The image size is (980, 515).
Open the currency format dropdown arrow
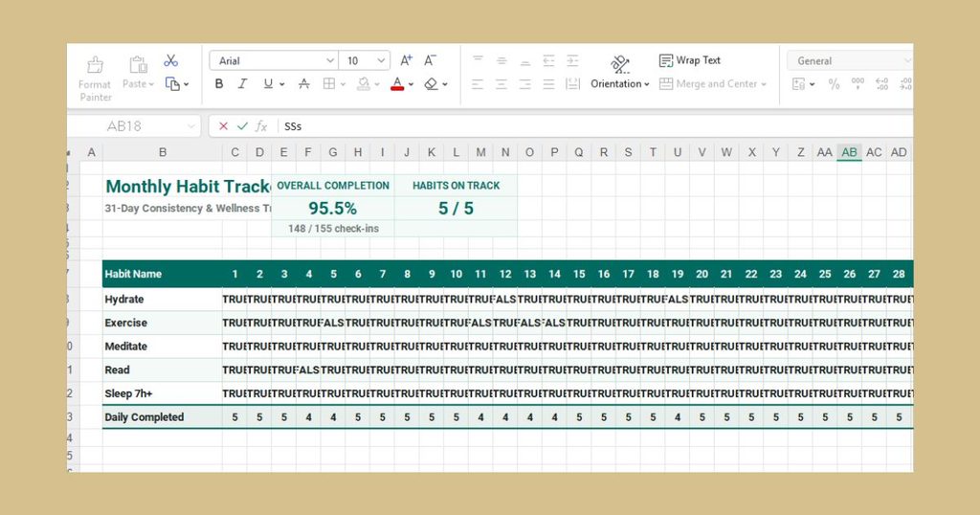pyautogui.click(x=812, y=84)
